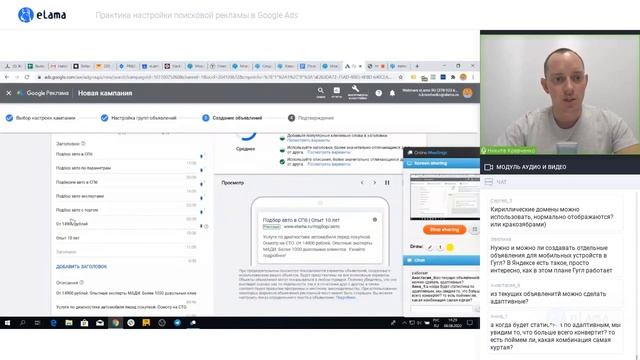Open the Chrome three-dot menu
This screenshot has width=640, height=360.
click(473, 77)
